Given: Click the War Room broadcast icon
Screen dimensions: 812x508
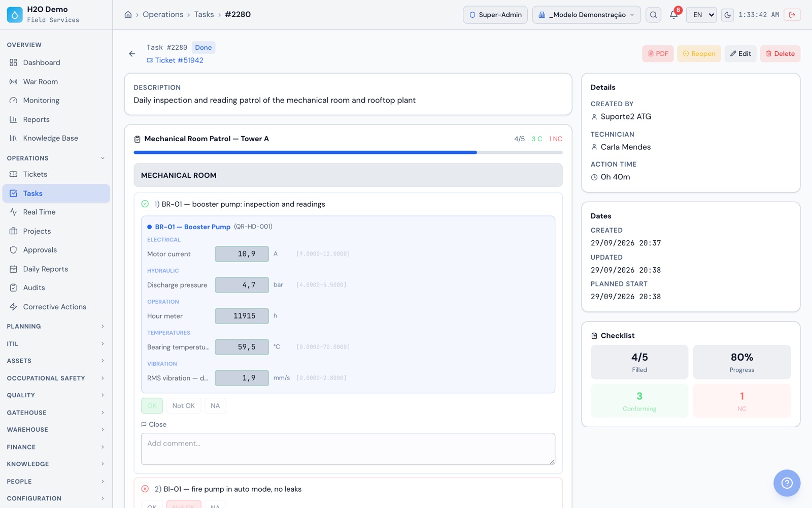Looking at the screenshot, I should (14, 81).
